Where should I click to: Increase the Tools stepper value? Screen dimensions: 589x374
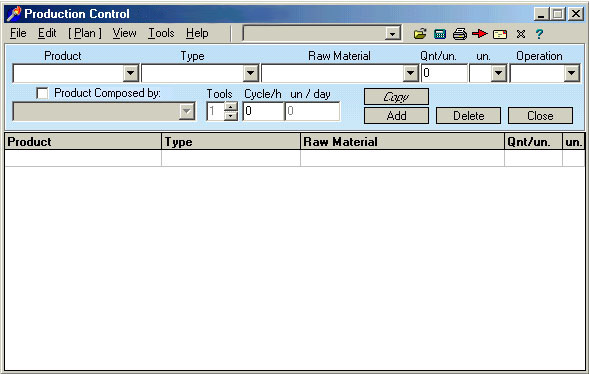point(231,107)
